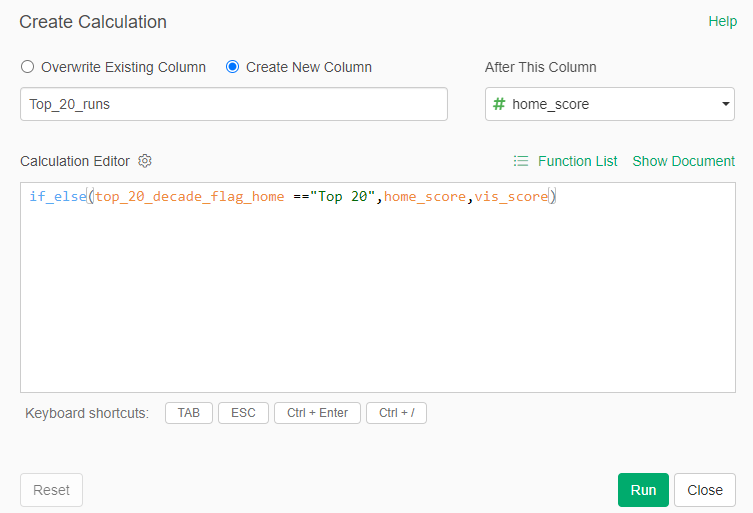Screen dimensions: 753x513
Task: Choose the Create New Column radio button
Action: 233,67
